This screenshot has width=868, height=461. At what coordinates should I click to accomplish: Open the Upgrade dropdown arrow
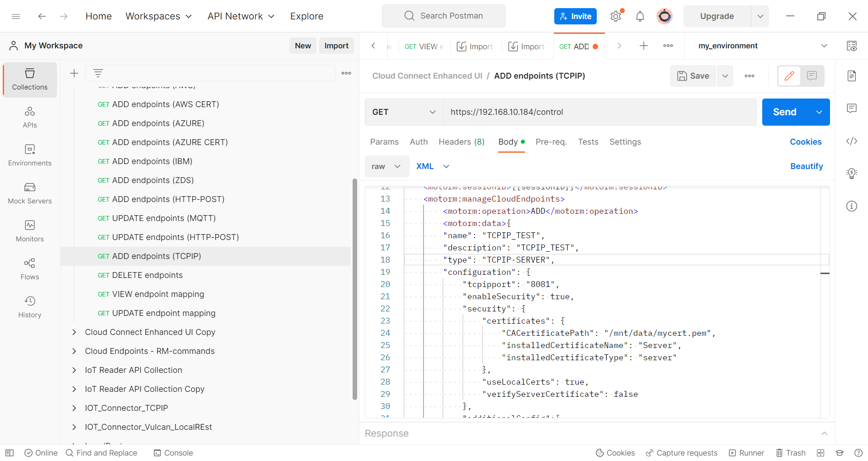(760, 16)
